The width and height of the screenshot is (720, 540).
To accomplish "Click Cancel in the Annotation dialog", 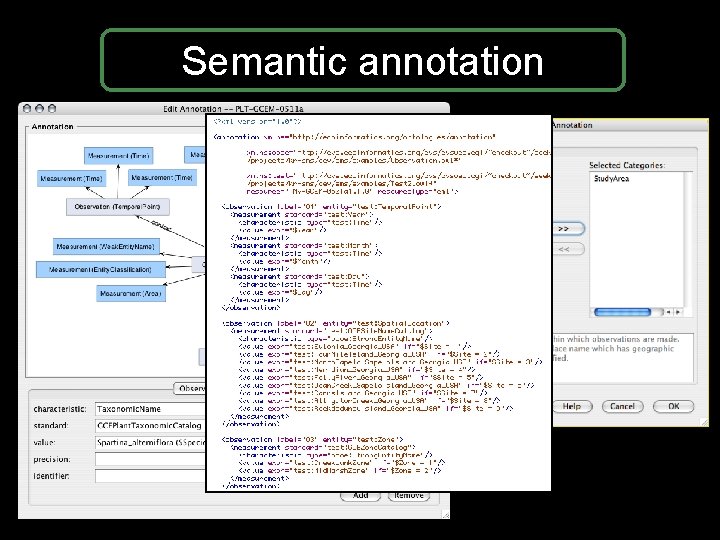I will 622,406.
